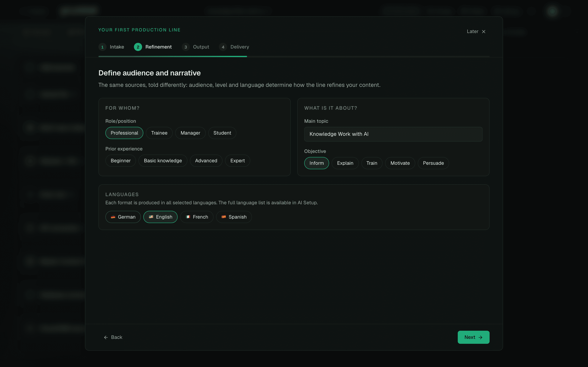This screenshot has width=588, height=367.
Task: Click the Later link to dismiss
Action: [x=472, y=32]
